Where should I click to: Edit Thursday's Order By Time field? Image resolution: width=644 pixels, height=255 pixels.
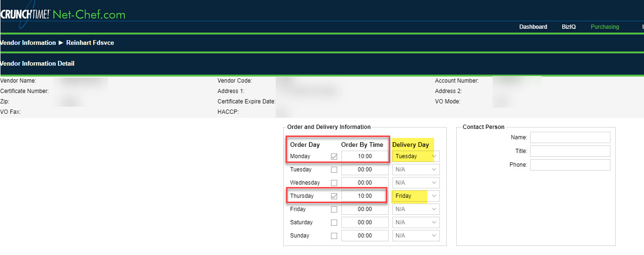pyautogui.click(x=365, y=196)
